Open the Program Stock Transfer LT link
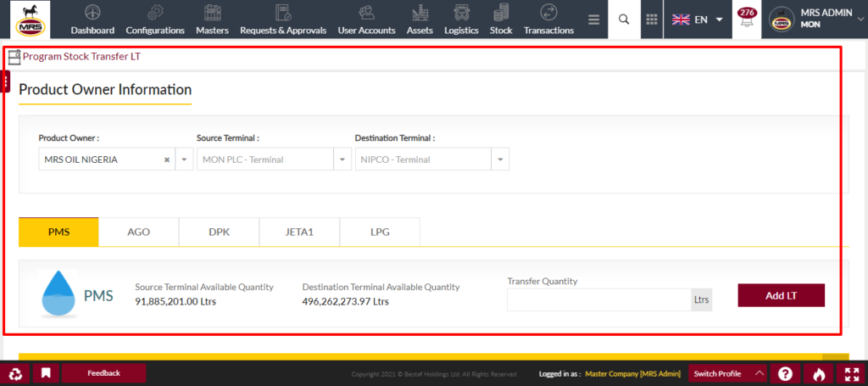Image resolution: width=868 pixels, height=386 pixels. 81,57
